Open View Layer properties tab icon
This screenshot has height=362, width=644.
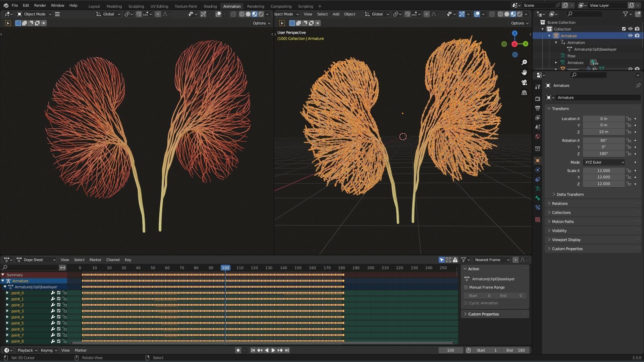(538, 118)
